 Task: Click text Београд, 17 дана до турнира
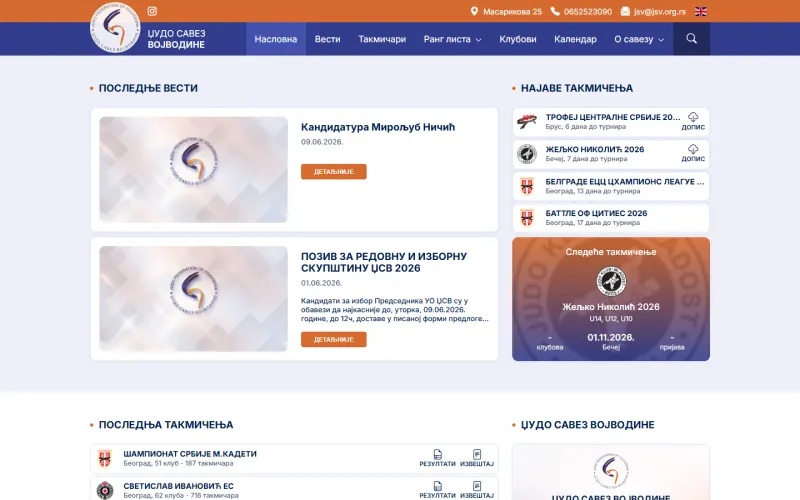point(592,222)
